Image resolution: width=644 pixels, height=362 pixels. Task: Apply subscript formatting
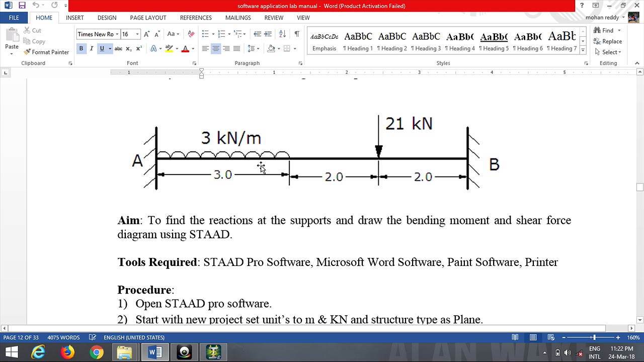click(128, 49)
